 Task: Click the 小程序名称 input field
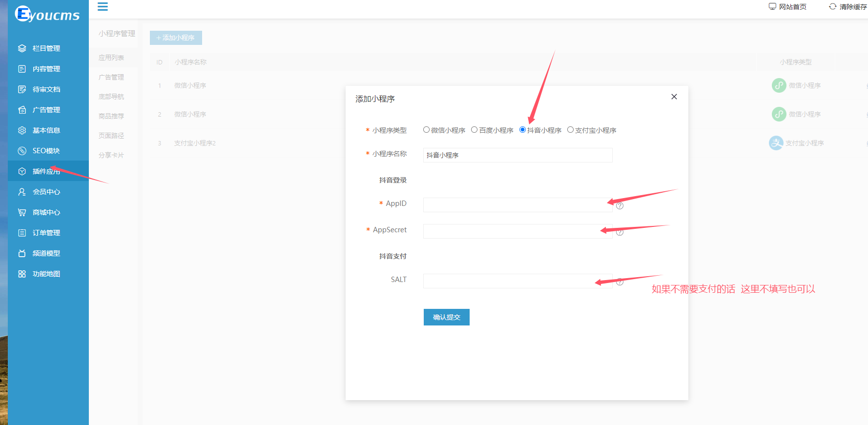click(x=518, y=155)
